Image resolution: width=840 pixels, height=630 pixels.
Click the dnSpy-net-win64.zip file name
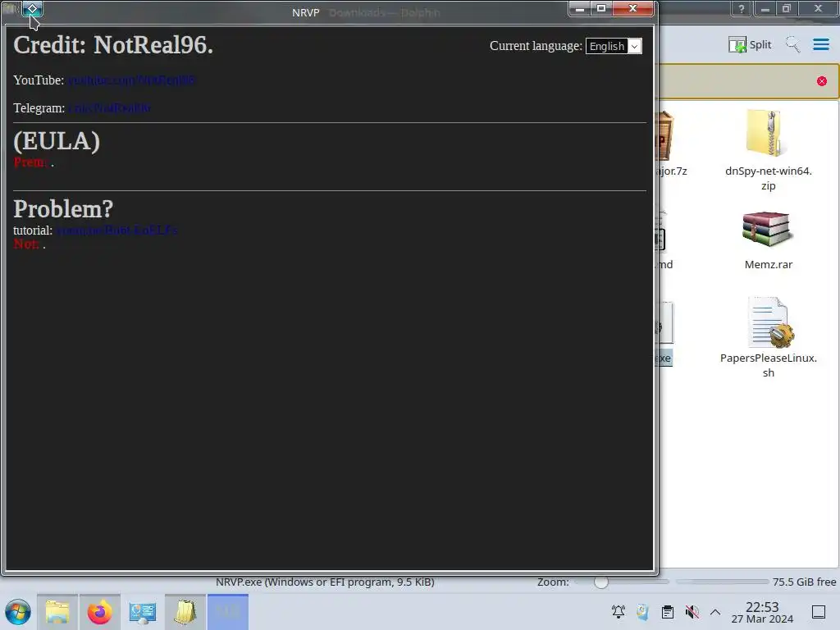click(x=768, y=178)
